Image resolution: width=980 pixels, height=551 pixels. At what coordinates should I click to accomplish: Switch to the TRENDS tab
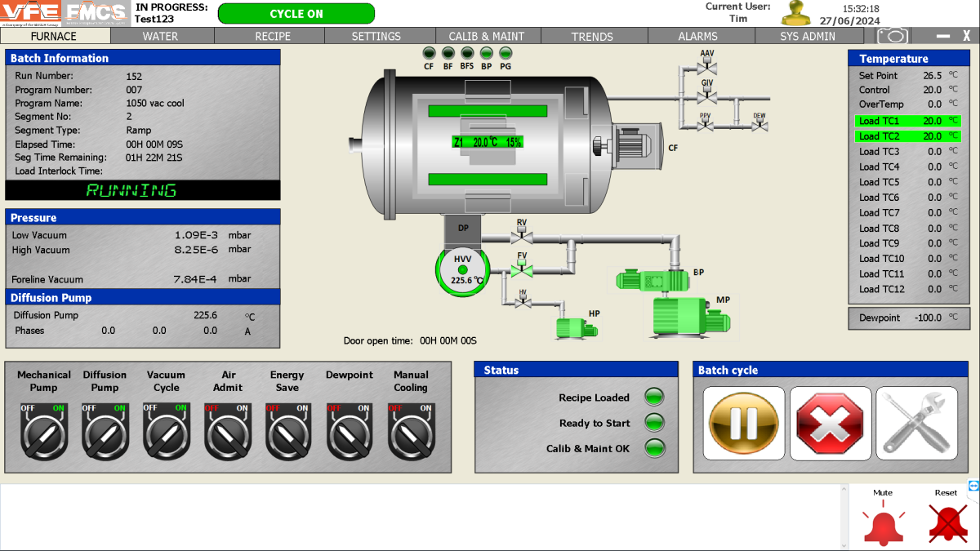[593, 36]
